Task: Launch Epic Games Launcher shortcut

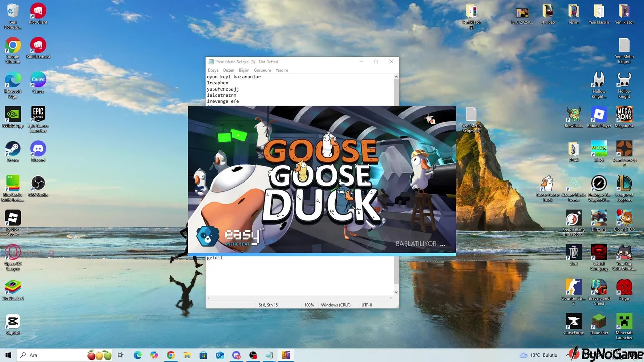Action: [38, 120]
